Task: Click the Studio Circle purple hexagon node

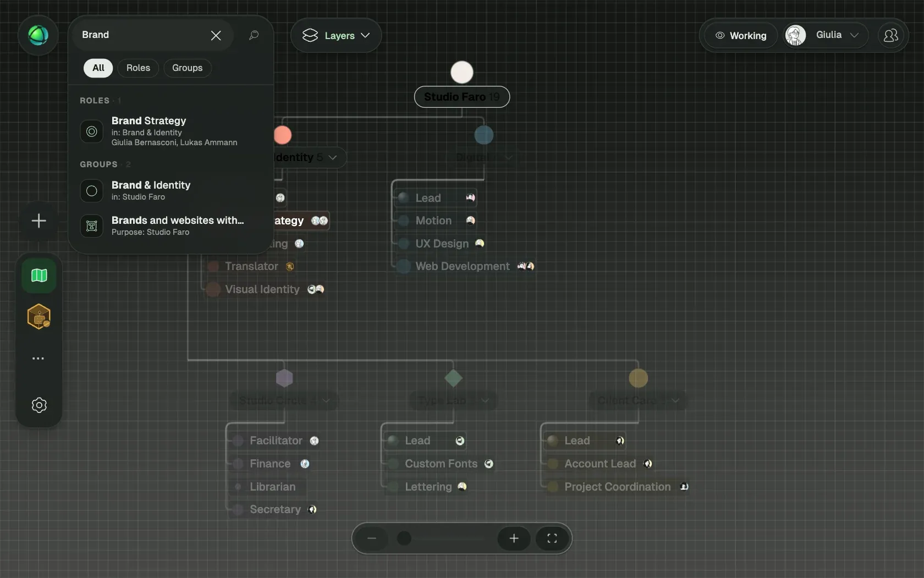Action: [x=284, y=378]
